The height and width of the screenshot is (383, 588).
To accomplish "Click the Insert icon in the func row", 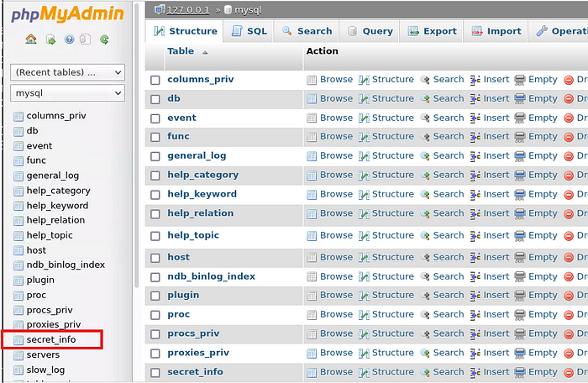I will point(475,137).
